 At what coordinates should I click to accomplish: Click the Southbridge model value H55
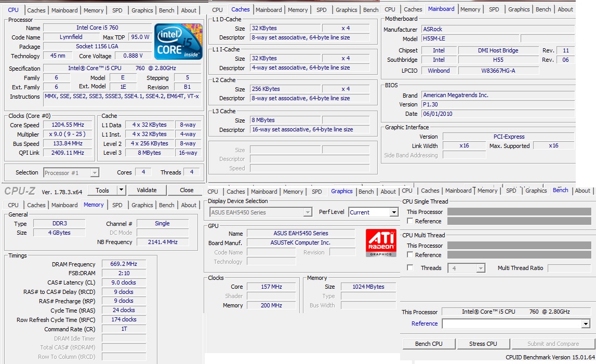point(498,60)
